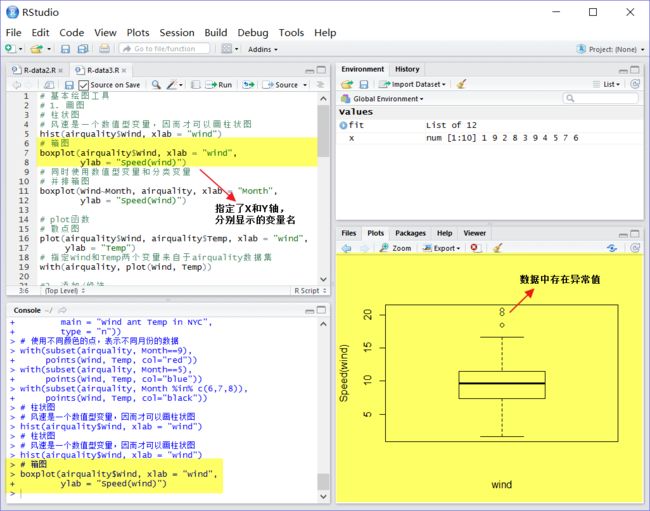Expand the Import Dataset dropdown

click(x=413, y=84)
